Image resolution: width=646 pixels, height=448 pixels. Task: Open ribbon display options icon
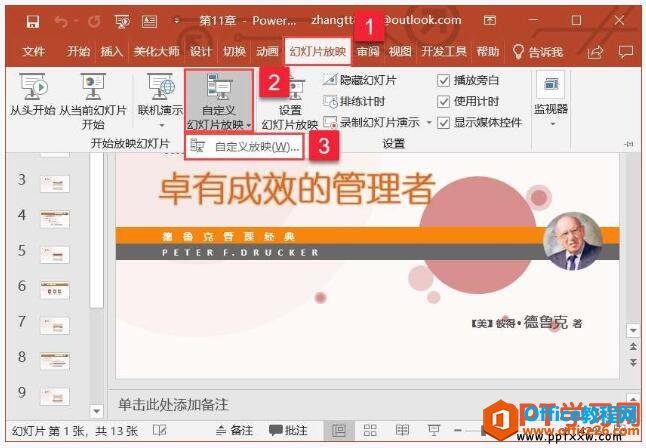tap(490, 20)
